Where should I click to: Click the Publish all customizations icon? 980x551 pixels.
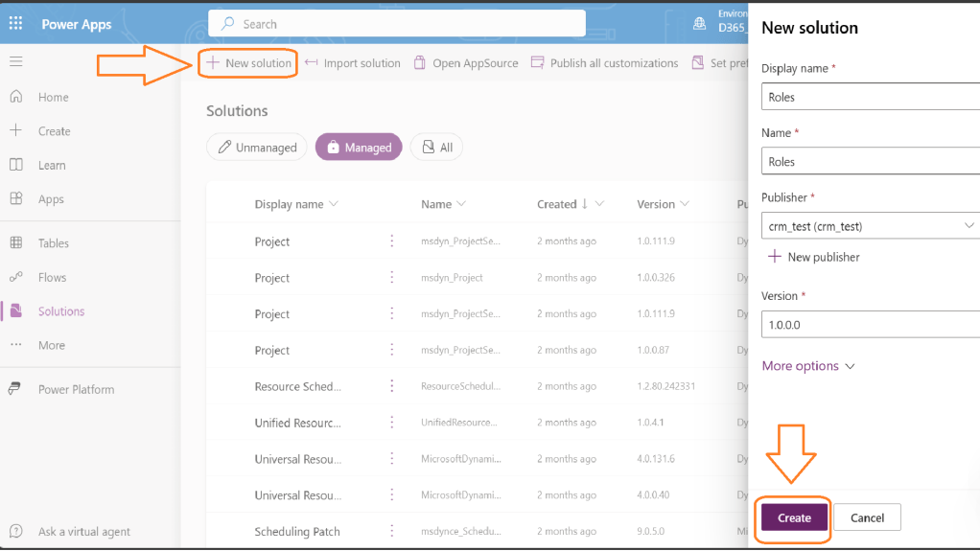[x=538, y=62]
